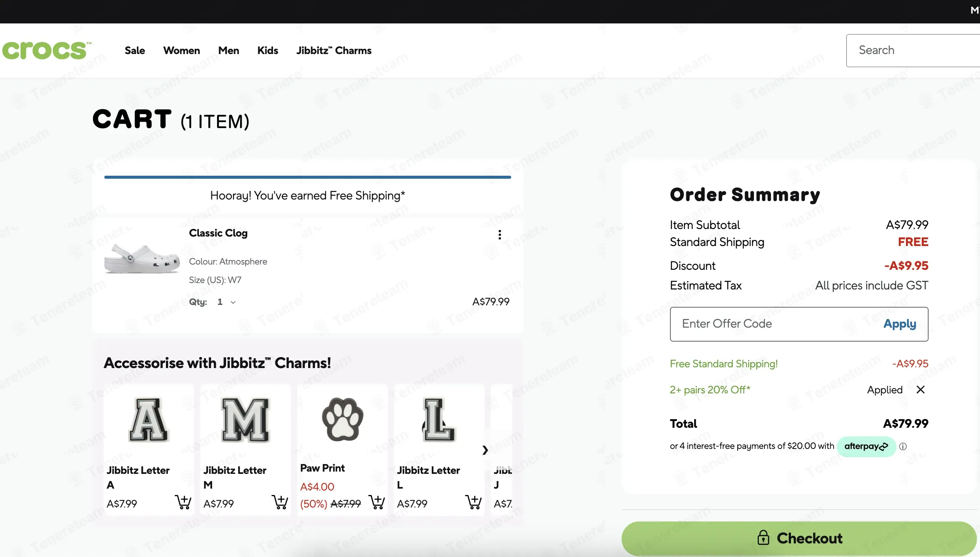
Task: View the Paw Print charm image
Action: 342,419
